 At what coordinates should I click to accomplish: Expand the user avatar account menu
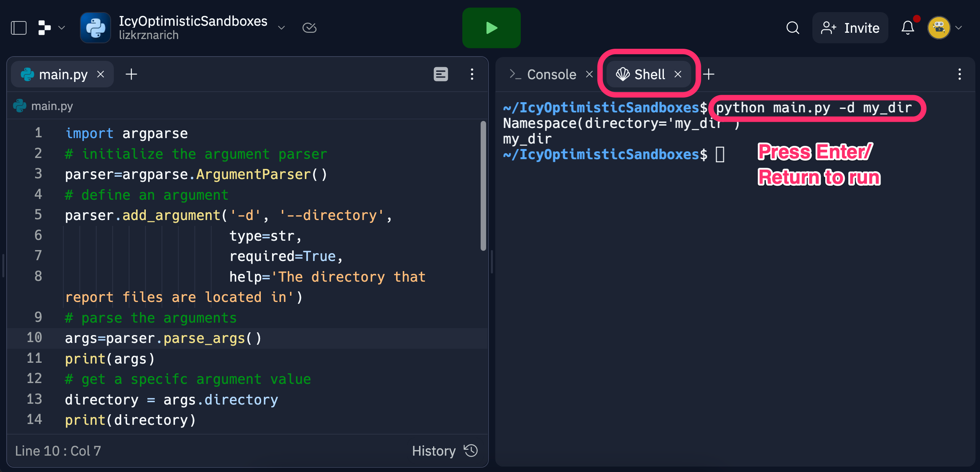[958, 28]
